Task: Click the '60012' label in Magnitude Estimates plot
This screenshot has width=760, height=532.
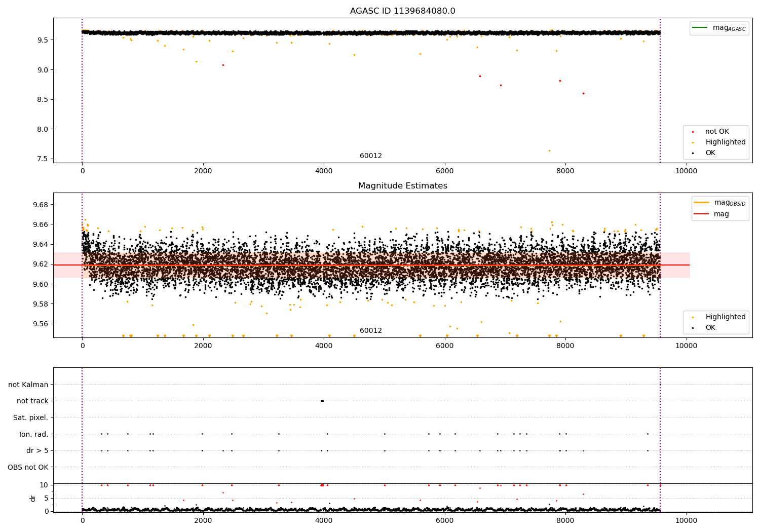Action: click(x=371, y=331)
